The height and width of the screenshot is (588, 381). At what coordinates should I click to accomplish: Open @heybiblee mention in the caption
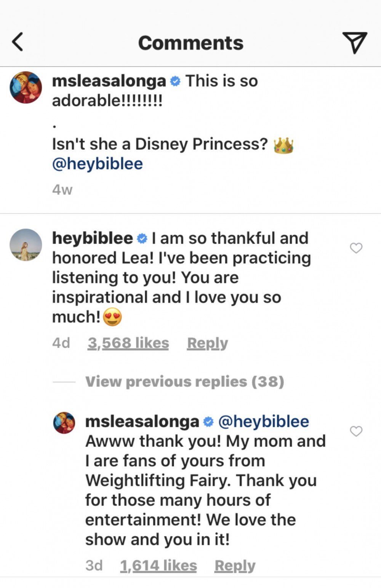click(97, 164)
